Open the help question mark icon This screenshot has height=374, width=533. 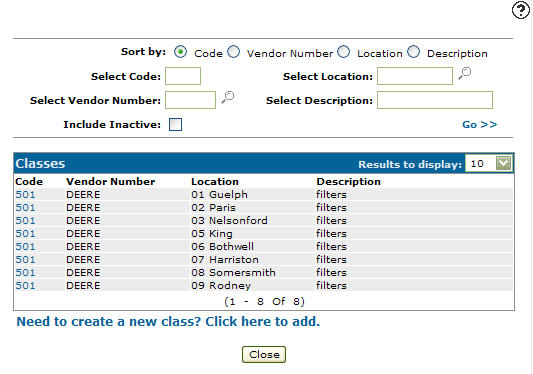521,10
